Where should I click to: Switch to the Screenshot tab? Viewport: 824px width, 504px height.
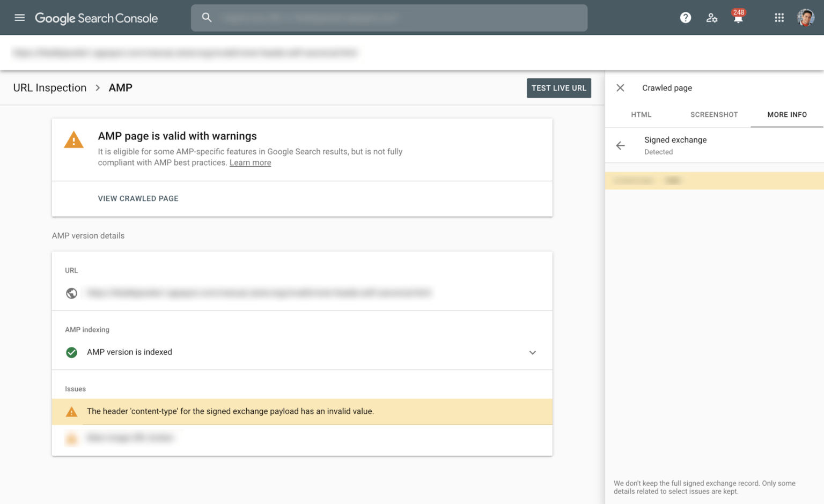(713, 115)
